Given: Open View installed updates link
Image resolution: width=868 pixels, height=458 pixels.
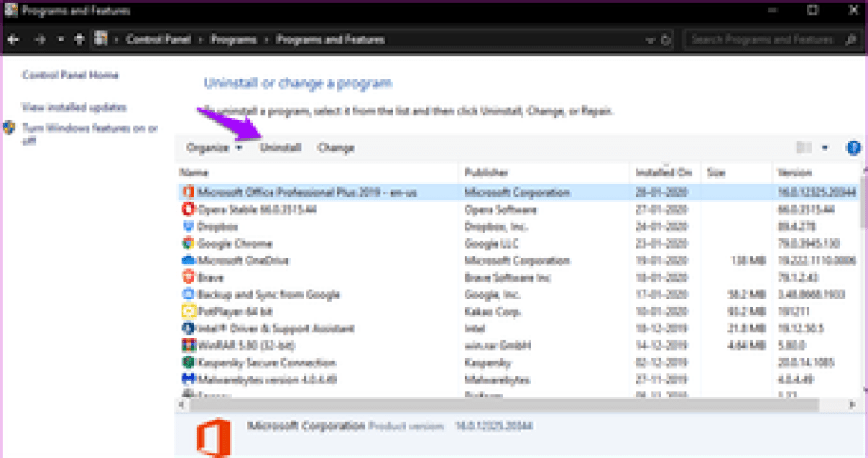Looking at the screenshot, I should point(74,107).
